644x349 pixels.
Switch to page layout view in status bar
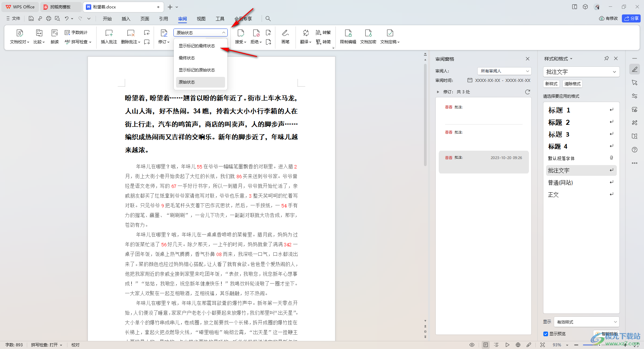point(486,345)
